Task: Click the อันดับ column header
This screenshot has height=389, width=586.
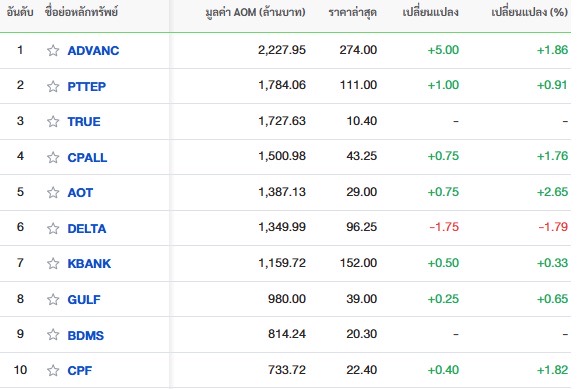Action: pos(20,12)
